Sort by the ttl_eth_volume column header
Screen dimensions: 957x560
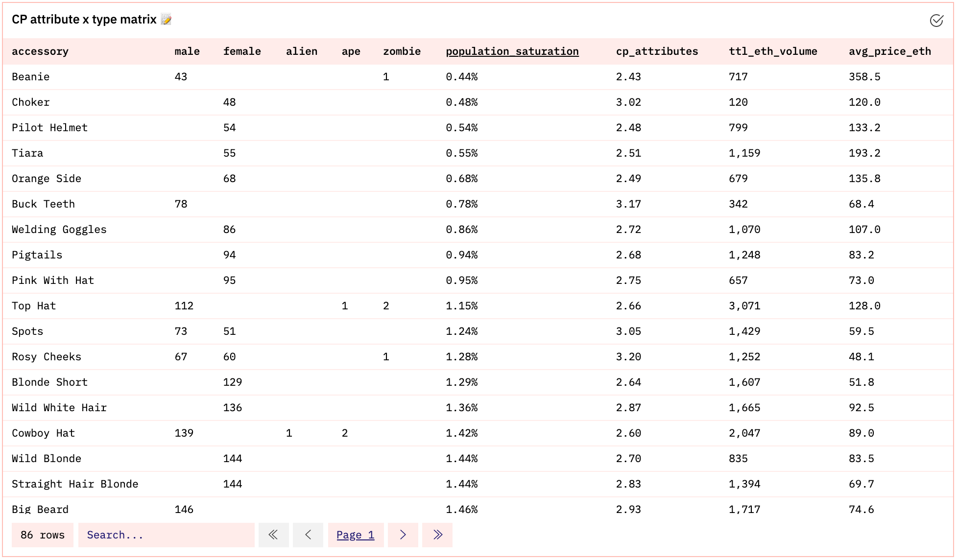[773, 51]
